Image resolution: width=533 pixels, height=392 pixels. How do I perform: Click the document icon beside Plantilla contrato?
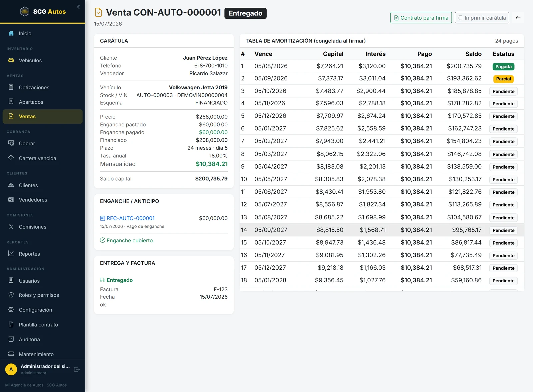click(x=11, y=325)
